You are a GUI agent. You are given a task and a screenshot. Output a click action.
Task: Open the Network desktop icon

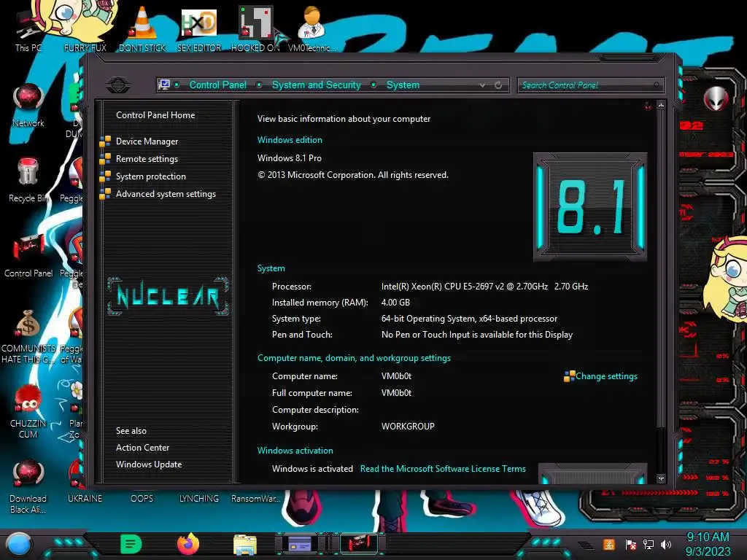click(x=28, y=105)
